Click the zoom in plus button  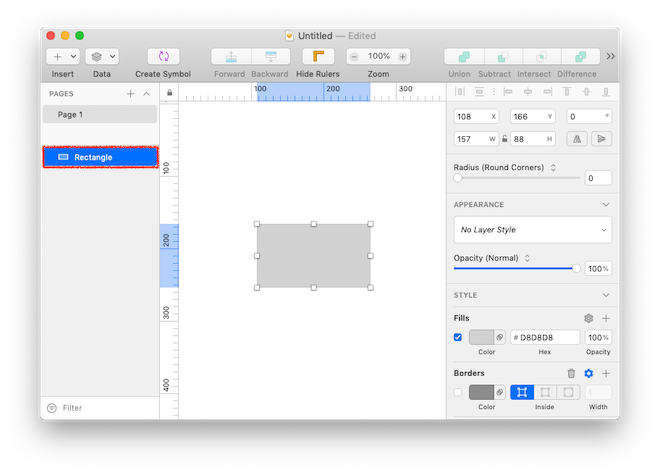[403, 57]
